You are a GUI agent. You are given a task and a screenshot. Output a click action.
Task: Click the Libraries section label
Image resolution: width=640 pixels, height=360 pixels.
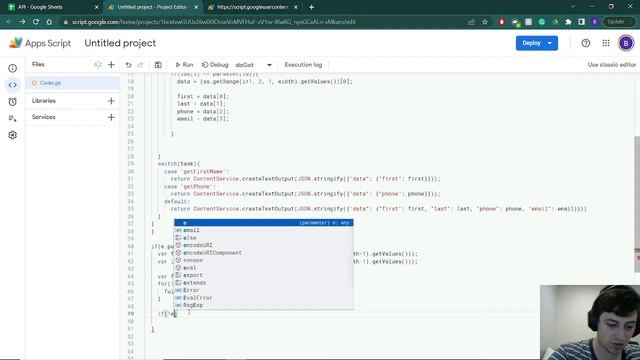click(44, 101)
